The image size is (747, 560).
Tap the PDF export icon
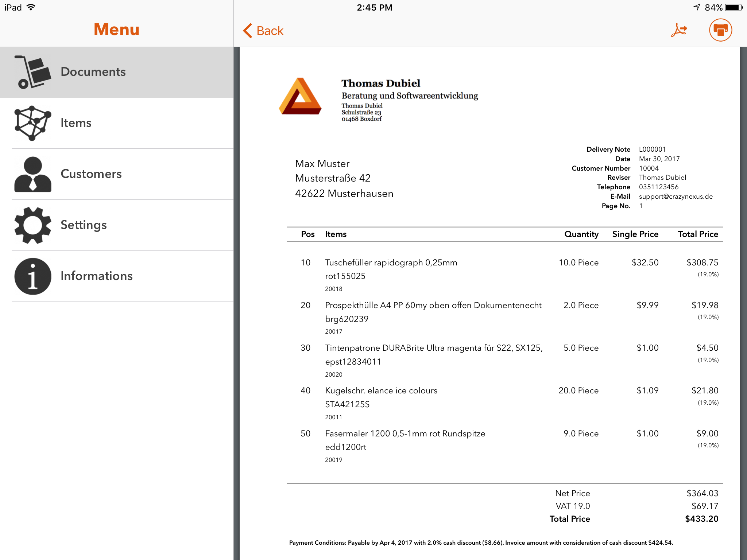click(679, 30)
